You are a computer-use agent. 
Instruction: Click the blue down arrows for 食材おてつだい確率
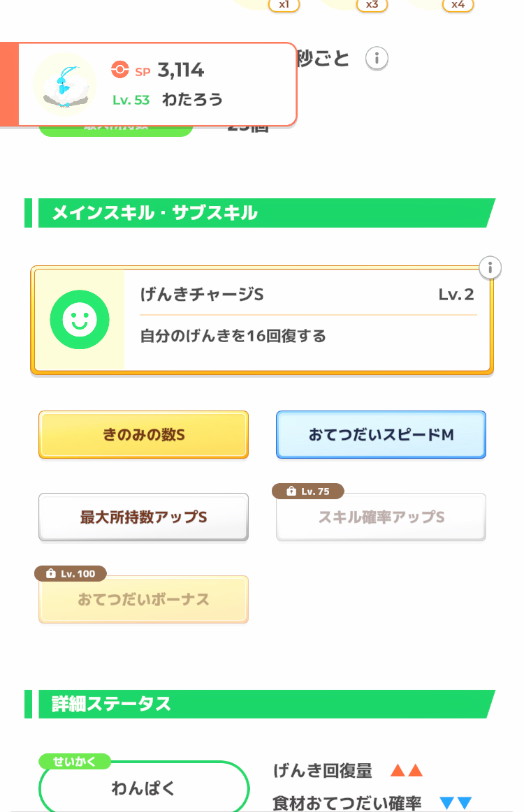(456, 804)
